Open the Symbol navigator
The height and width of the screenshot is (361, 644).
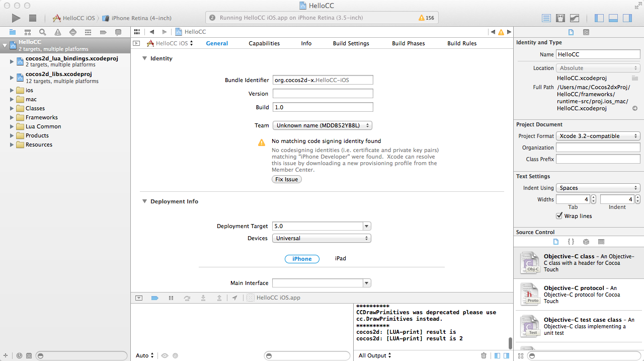pyautogui.click(x=28, y=32)
